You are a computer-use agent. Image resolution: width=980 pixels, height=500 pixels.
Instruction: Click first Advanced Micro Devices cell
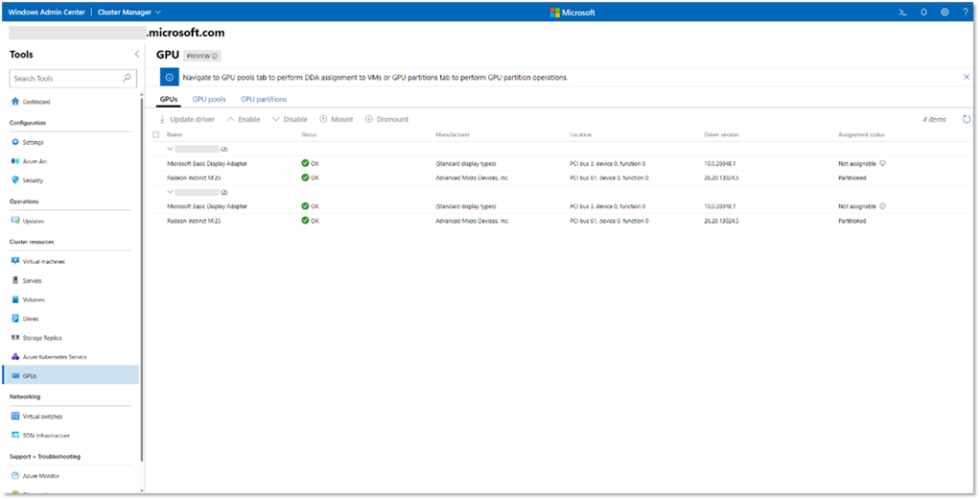472,178
